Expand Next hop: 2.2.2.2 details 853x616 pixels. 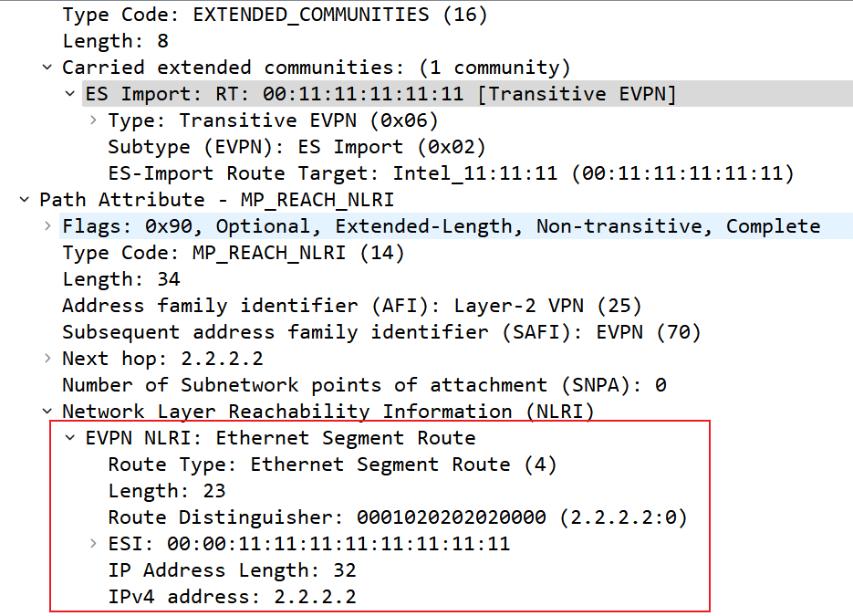[x=47, y=359]
